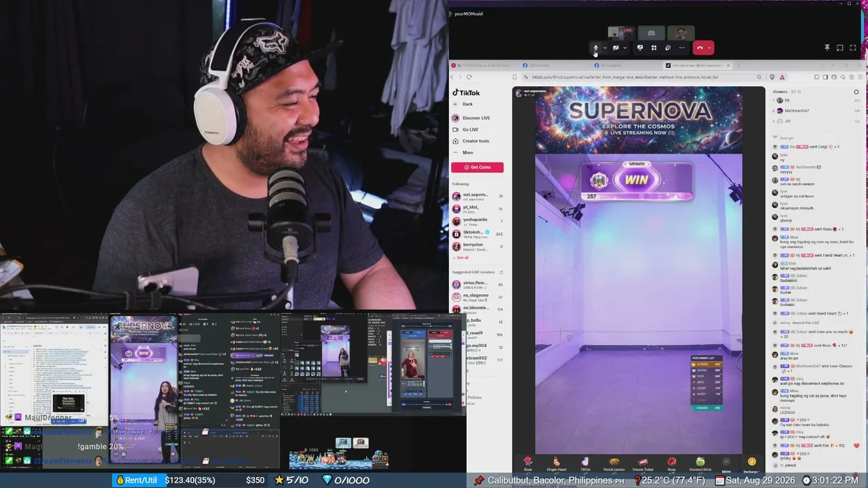Image resolution: width=868 pixels, height=488 pixels.
Task: Open sirius.flow... suggested LIVE creator
Action: [x=477, y=285]
